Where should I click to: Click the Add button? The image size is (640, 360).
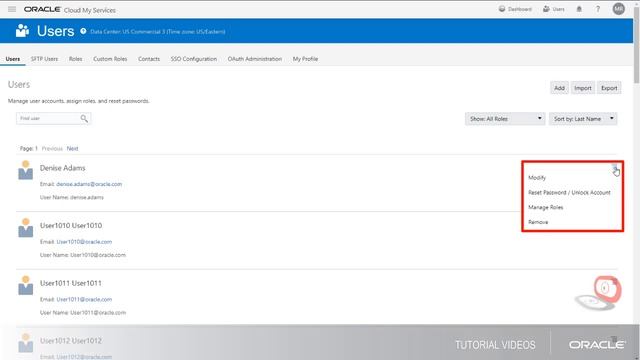(559, 88)
